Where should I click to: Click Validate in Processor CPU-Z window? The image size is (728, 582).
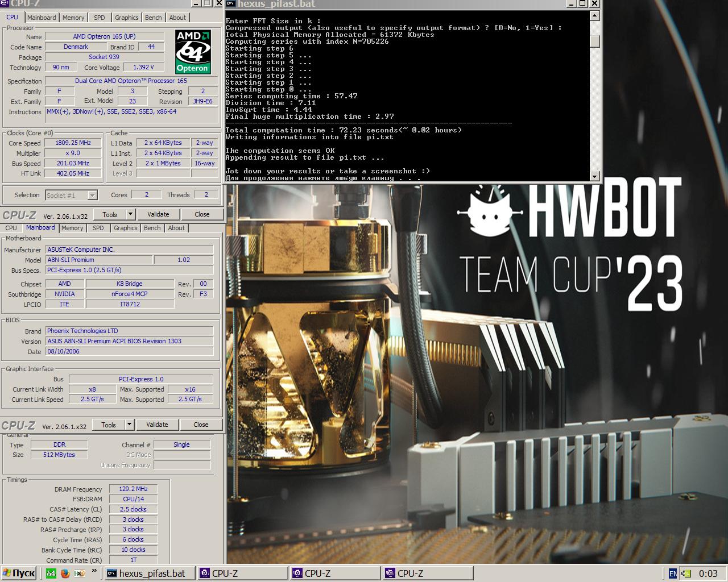158,214
